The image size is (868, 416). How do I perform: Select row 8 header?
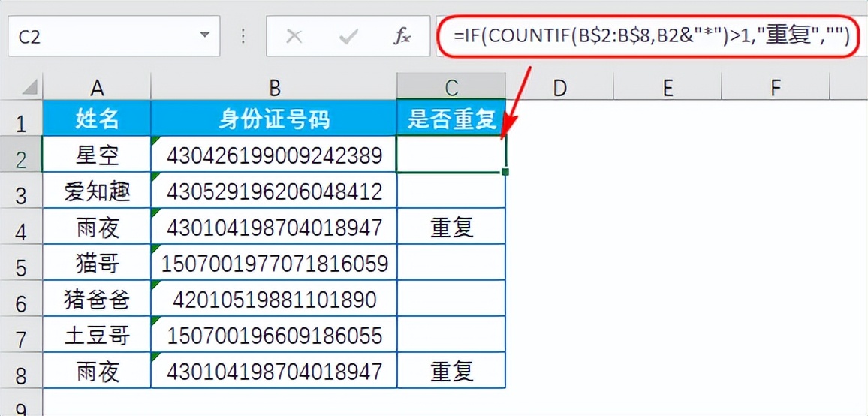tap(21, 370)
